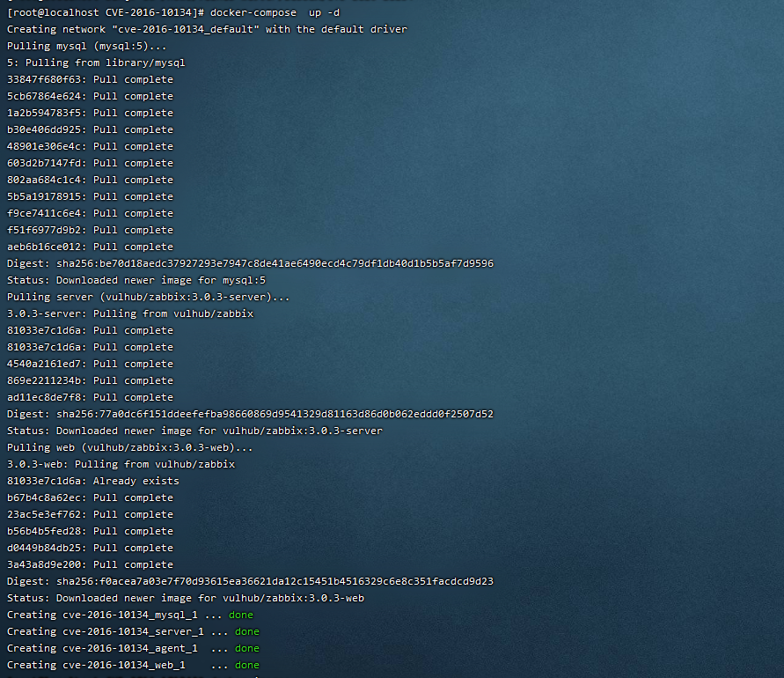Image resolution: width=784 pixels, height=678 pixels.
Task: Click the 'docker-compose up -d' command text
Action: 275,12
